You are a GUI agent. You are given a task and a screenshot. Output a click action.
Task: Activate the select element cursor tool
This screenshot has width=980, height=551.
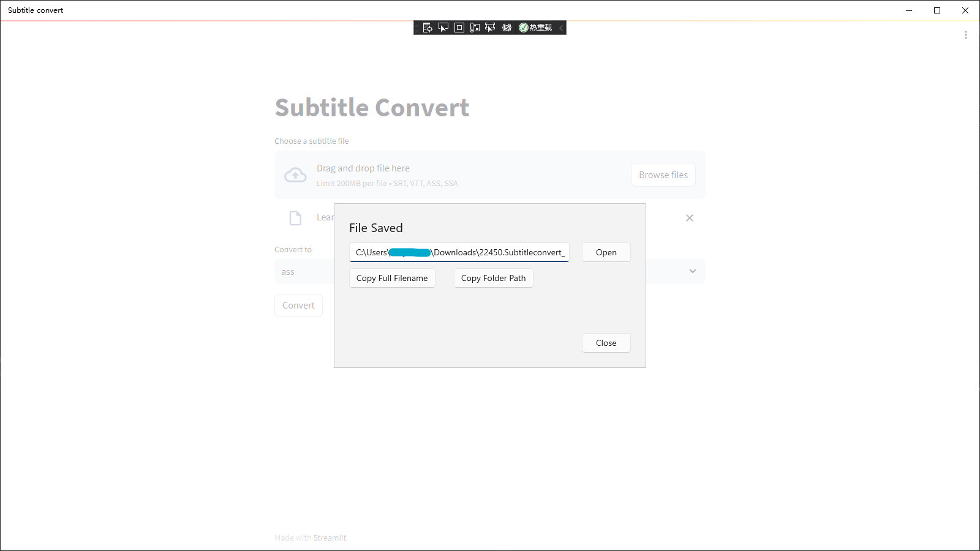pos(443,28)
